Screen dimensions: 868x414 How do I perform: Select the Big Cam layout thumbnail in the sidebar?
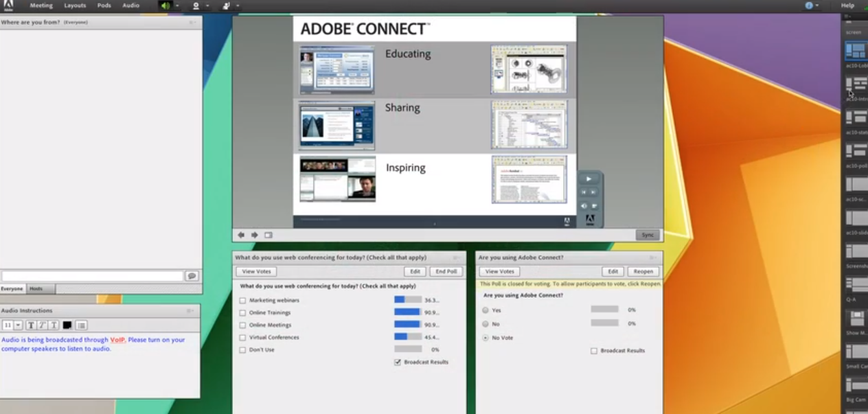click(x=856, y=385)
